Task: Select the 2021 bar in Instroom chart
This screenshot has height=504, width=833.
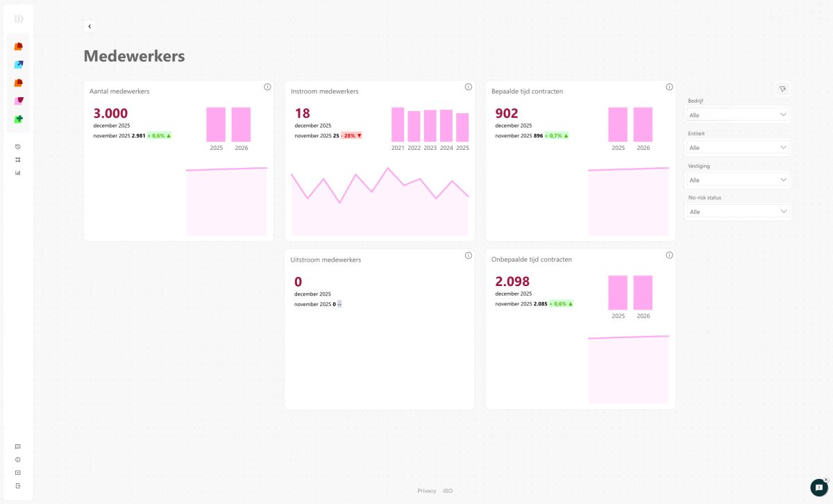Action: 398,125
